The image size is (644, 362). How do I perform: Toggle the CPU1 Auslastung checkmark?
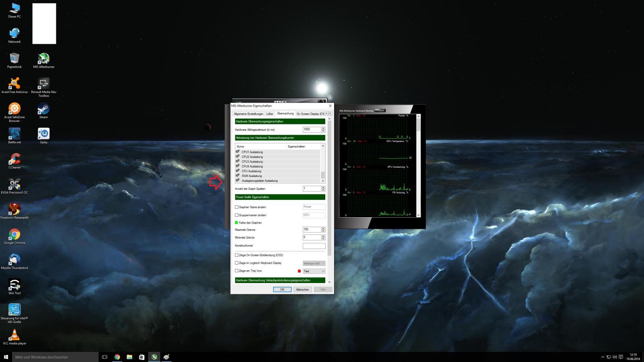coord(237,152)
